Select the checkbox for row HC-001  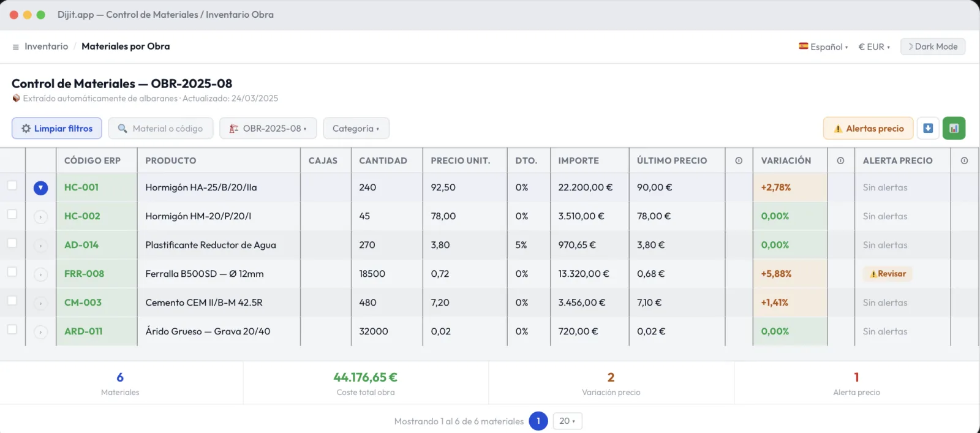[x=12, y=185]
